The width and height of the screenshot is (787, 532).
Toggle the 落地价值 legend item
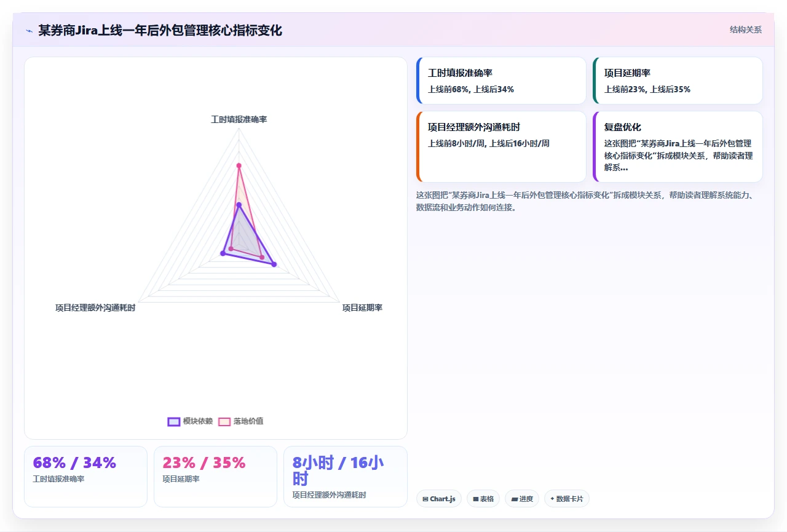click(x=240, y=421)
